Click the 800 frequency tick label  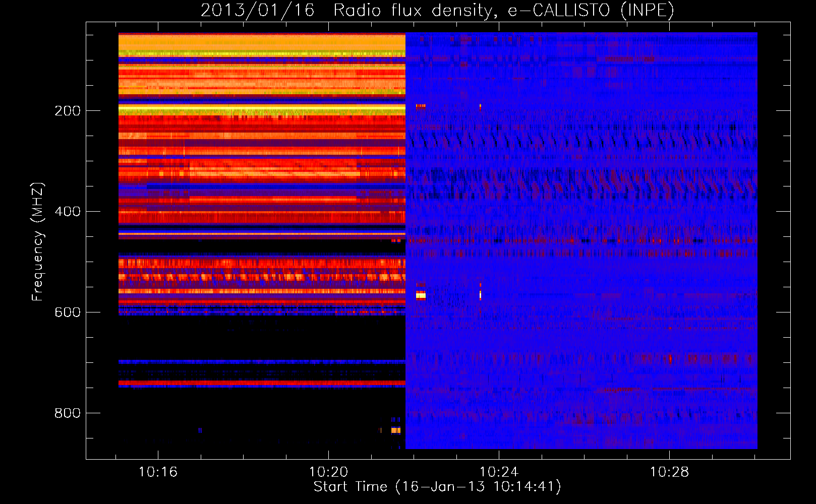pos(68,413)
